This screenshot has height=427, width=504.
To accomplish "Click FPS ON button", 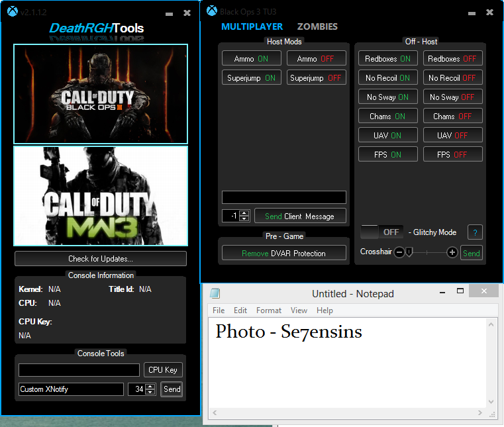I will coord(388,154).
